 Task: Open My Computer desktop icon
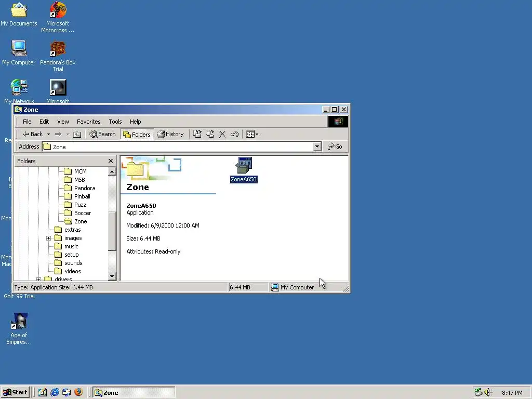coord(19,52)
